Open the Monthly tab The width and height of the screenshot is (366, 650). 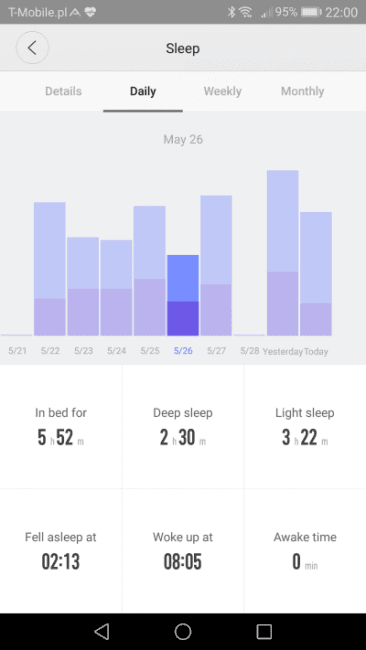pos(303,91)
